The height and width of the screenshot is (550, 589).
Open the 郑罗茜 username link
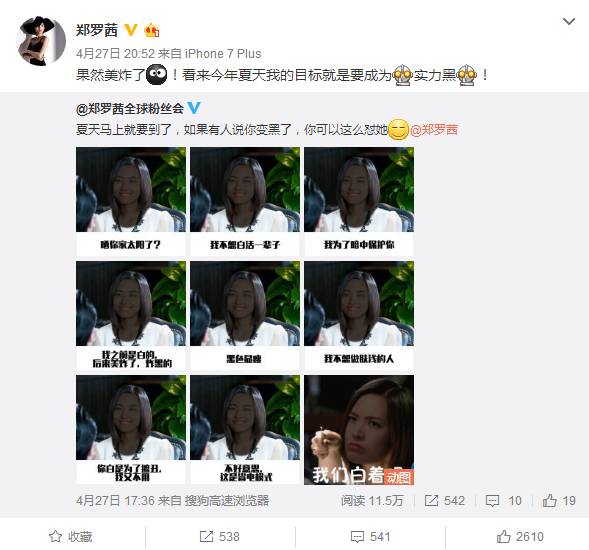point(97,30)
